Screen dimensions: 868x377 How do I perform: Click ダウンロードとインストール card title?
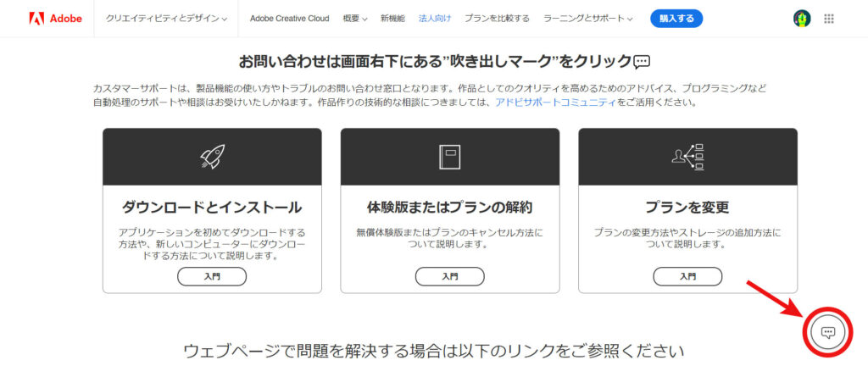click(x=212, y=208)
